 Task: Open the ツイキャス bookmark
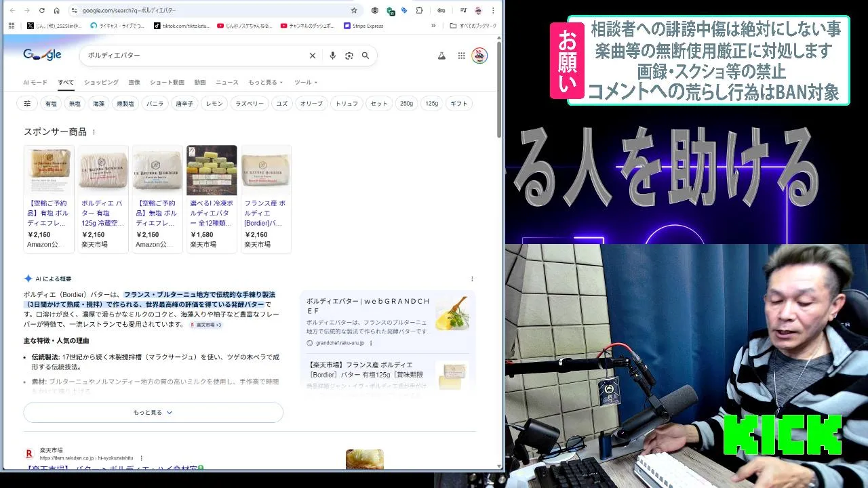pyautogui.click(x=117, y=26)
